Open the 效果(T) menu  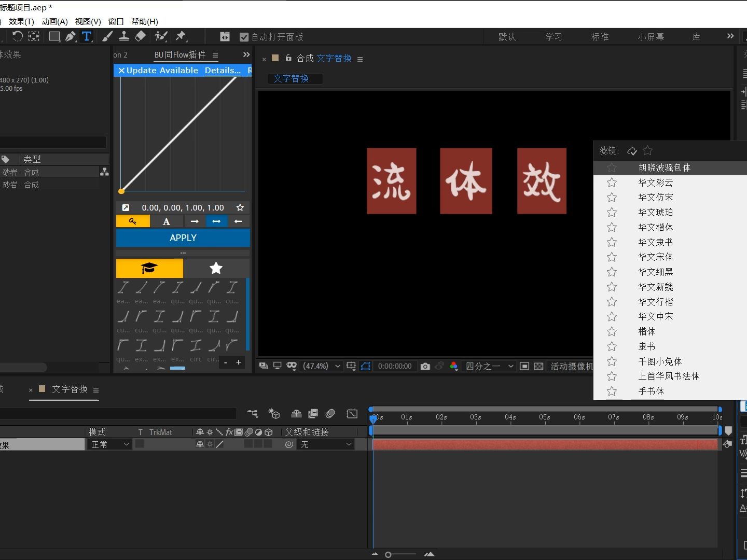(21, 21)
